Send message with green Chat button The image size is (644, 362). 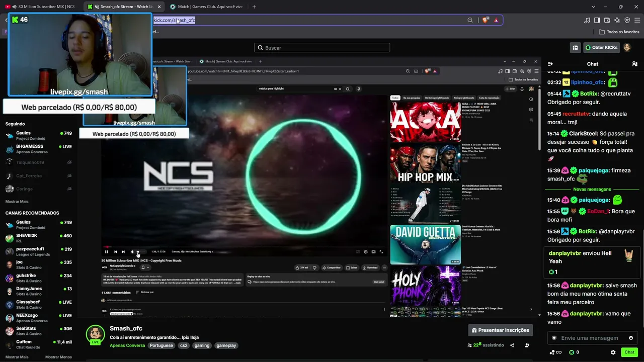point(629,352)
